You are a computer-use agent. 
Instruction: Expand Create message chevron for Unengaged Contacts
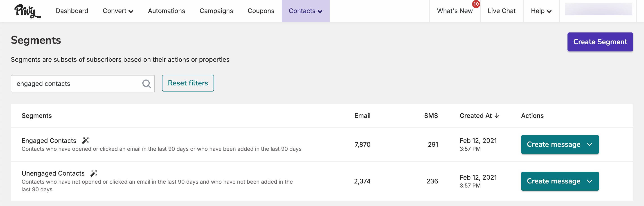(x=590, y=181)
